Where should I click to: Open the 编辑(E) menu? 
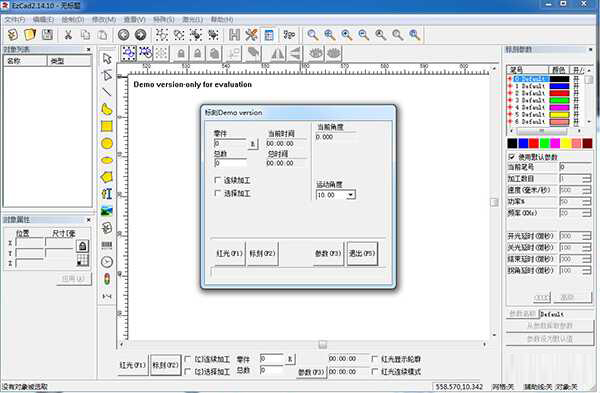click(44, 20)
